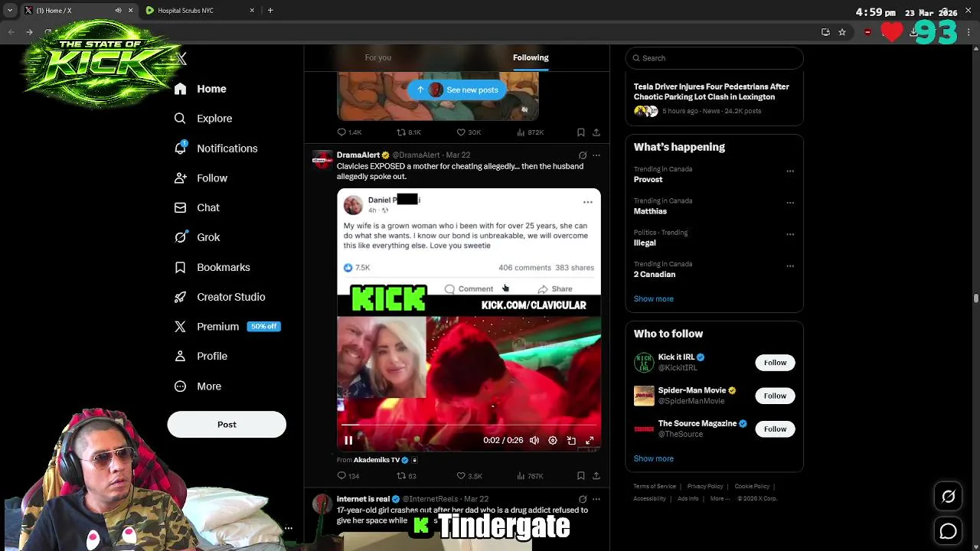This screenshot has height=551, width=980.
Task: Open the Home sidebar item
Action: (200, 89)
